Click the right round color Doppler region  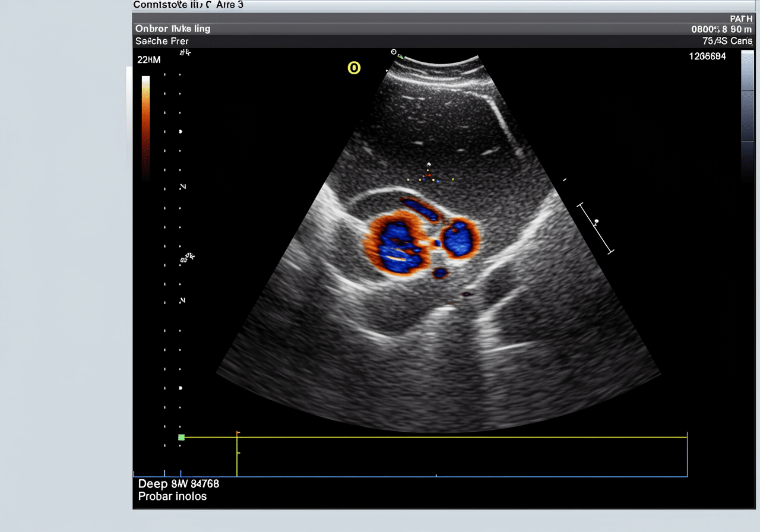[458, 238]
